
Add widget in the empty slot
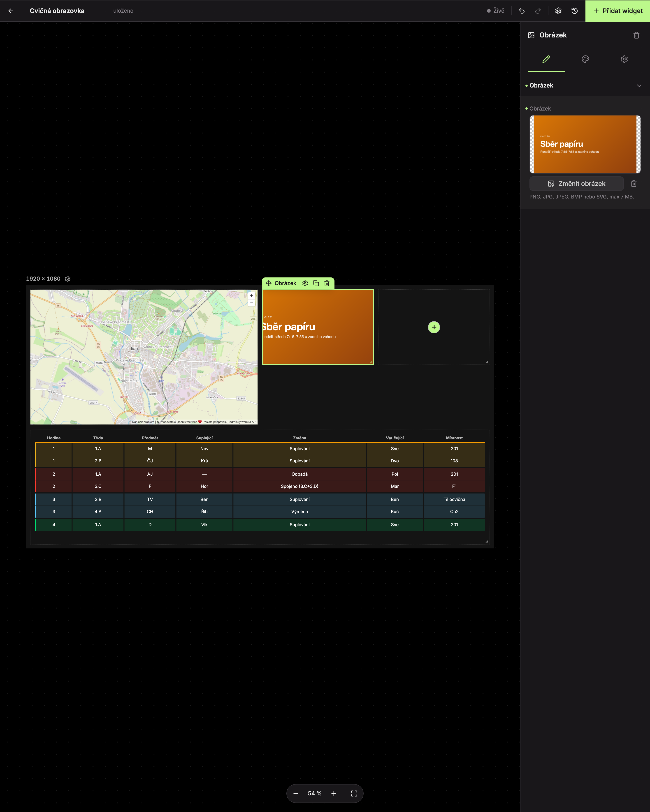pos(434,327)
